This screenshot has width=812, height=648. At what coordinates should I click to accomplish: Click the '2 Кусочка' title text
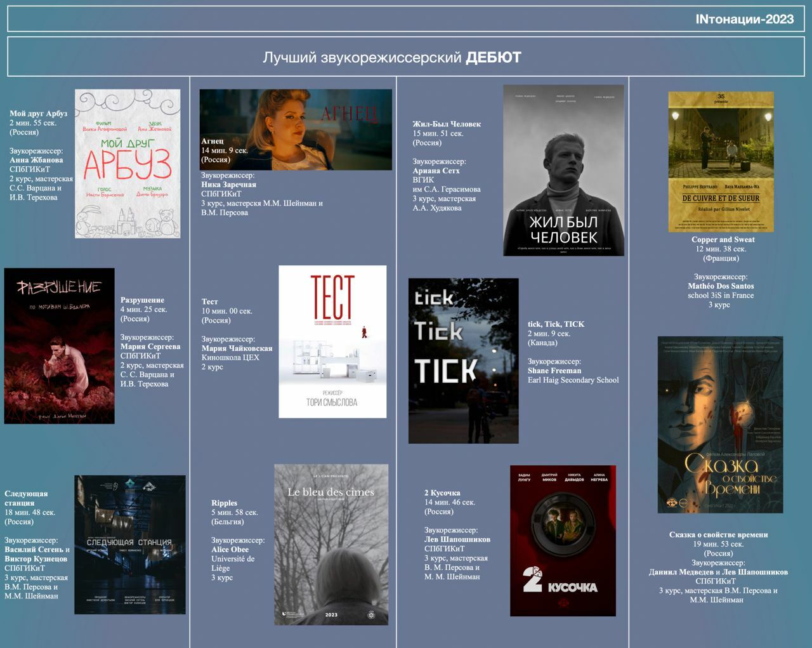pos(442,493)
